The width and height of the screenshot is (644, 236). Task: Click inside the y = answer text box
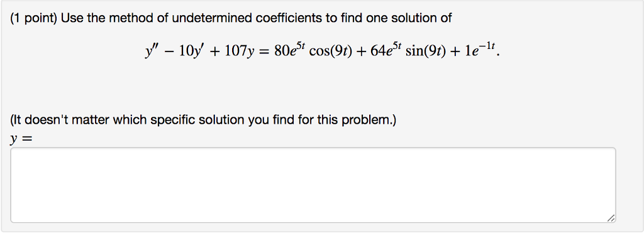[313, 185]
